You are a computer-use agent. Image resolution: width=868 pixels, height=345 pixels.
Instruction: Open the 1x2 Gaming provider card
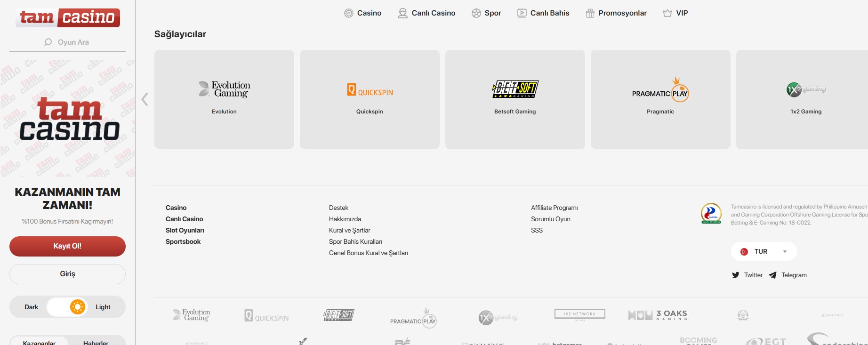(802, 99)
